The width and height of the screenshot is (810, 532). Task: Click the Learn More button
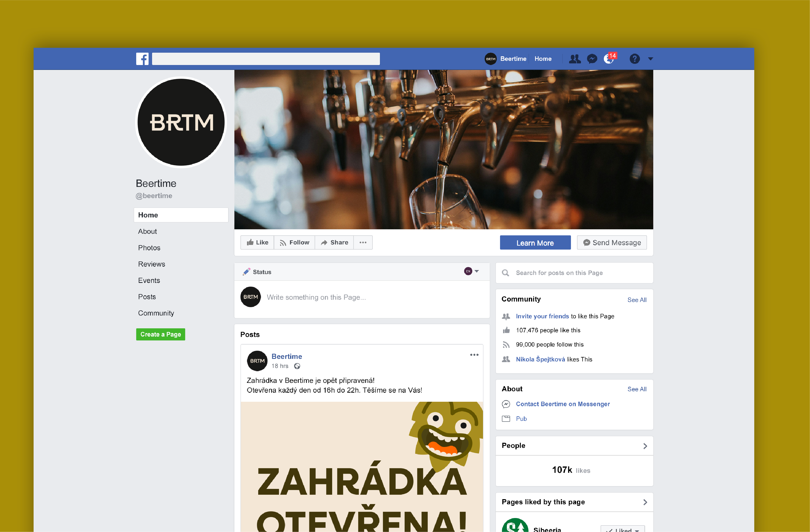click(535, 243)
